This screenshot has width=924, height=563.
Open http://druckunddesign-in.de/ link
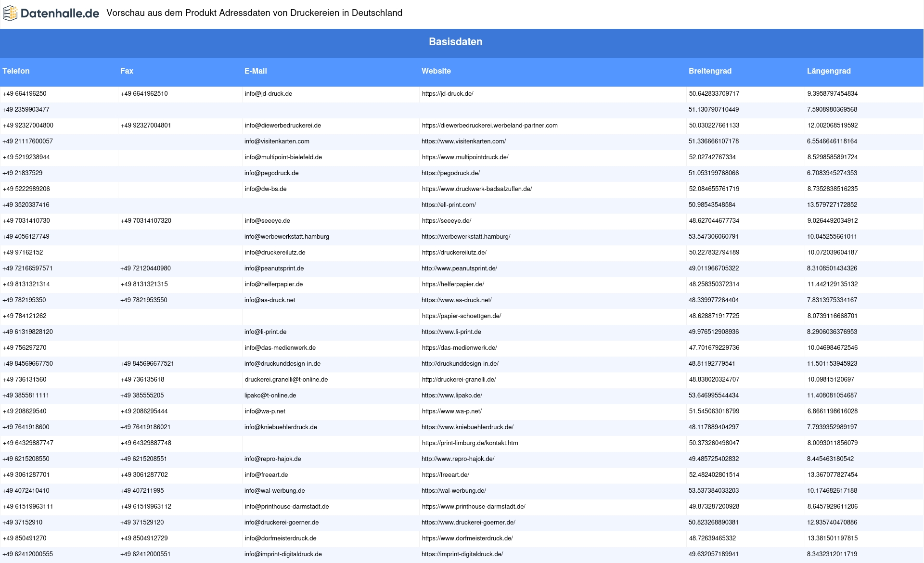click(x=460, y=364)
